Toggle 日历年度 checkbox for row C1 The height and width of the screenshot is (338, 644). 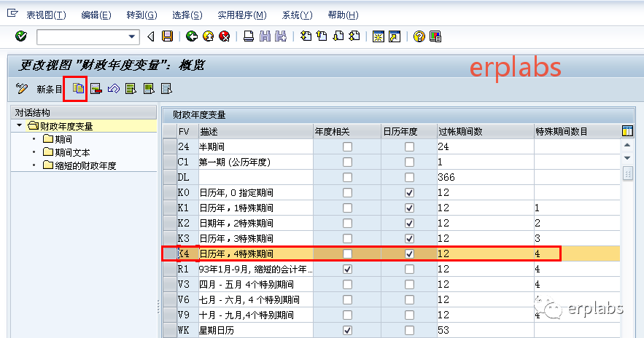[x=409, y=162]
